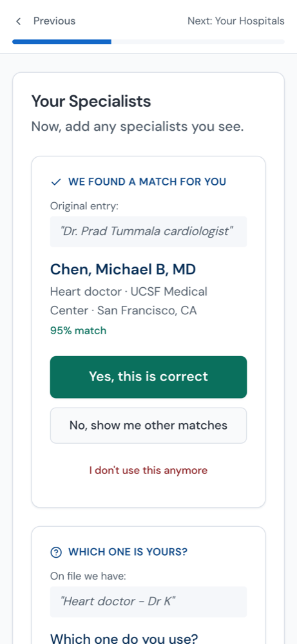Click the Original entry: label
The height and width of the screenshot is (644, 297).
pyautogui.click(x=84, y=206)
